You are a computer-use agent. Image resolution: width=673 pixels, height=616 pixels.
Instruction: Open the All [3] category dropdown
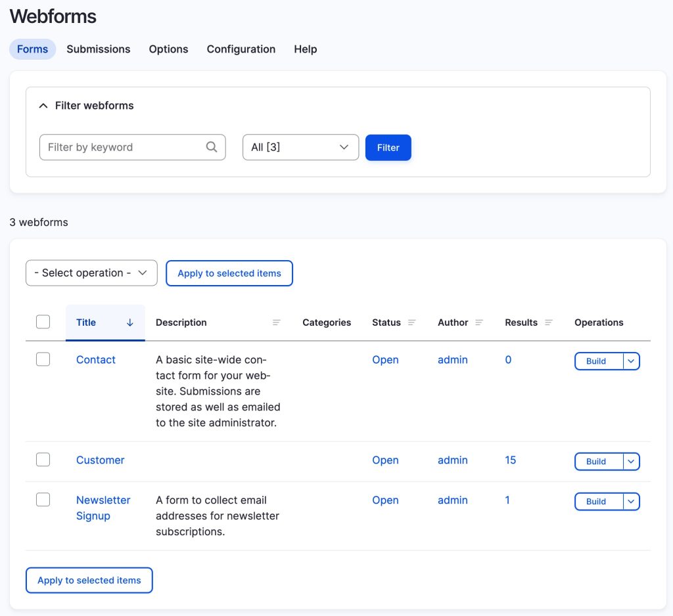(300, 147)
